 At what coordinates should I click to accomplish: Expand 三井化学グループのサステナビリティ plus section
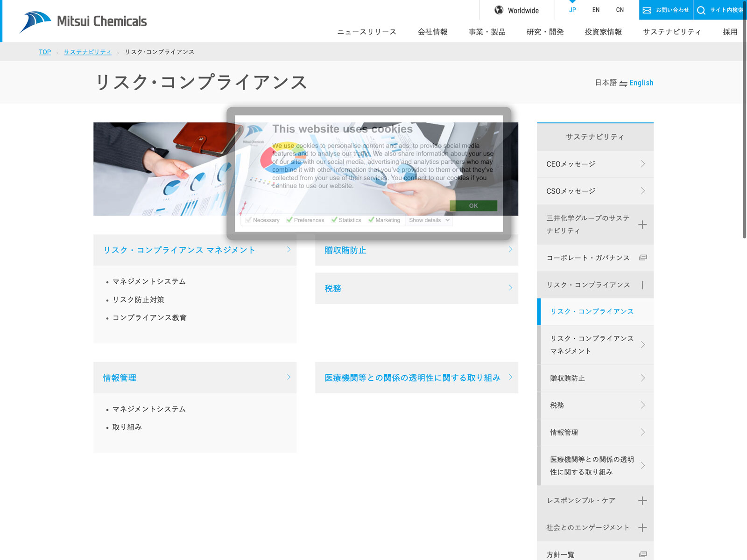642,224
